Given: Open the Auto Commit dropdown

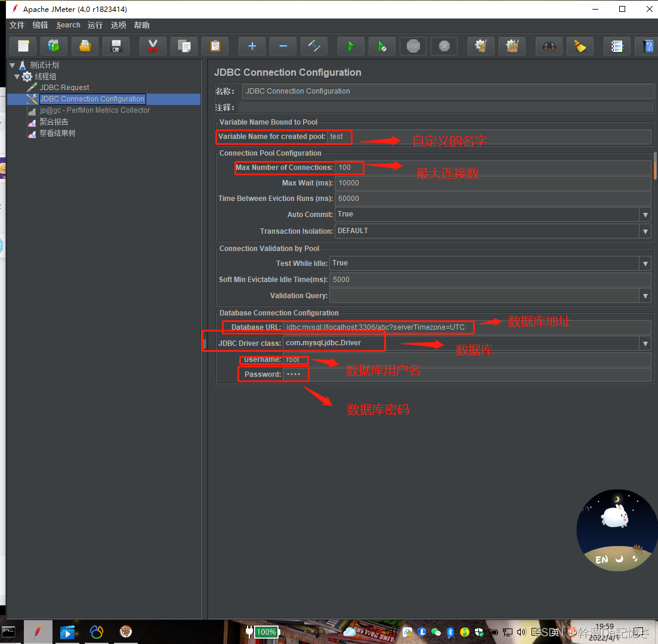Looking at the screenshot, I should 645,215.
